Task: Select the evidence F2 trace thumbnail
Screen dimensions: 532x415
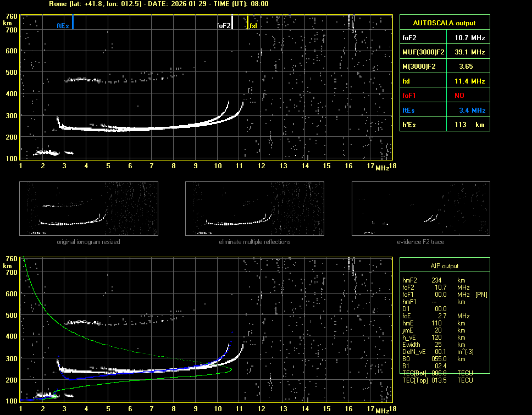Action: coord(420,208)
